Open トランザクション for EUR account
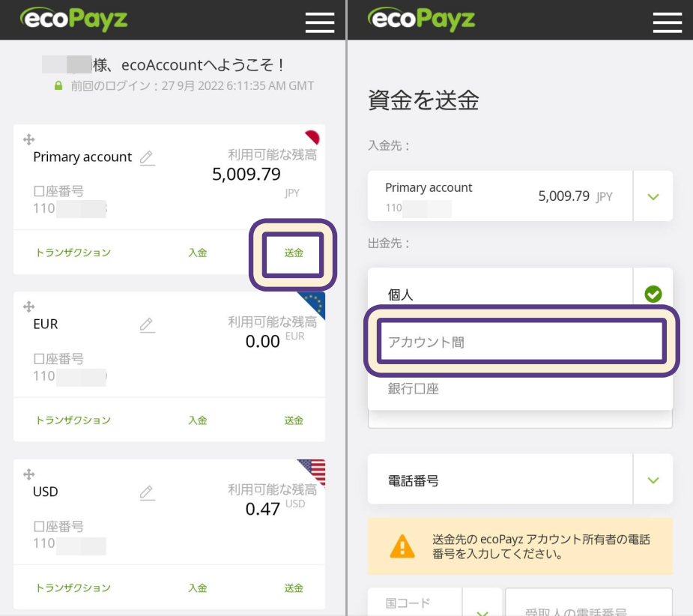The height and width of the screenshot is (616, 693). click(73, 420)
